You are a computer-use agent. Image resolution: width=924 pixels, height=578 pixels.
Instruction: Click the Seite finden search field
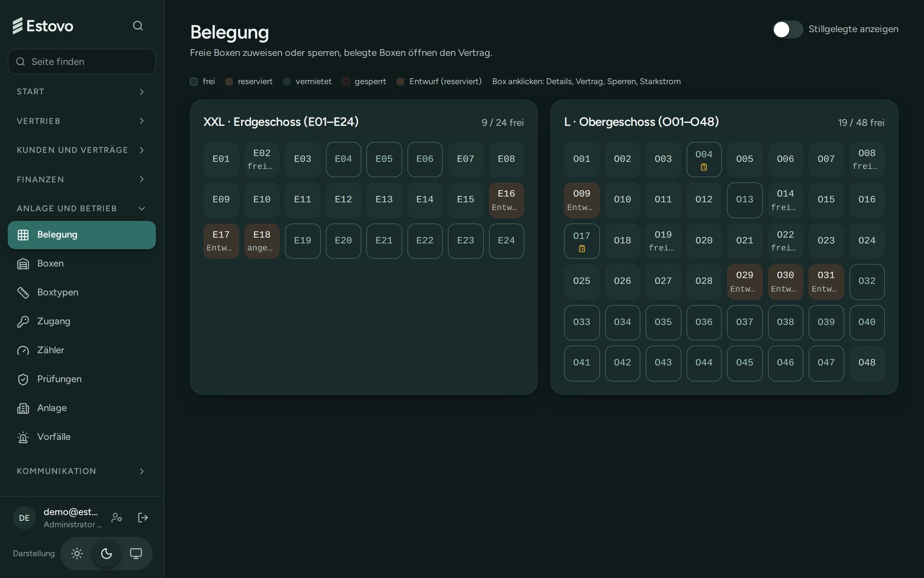[82, 61]
